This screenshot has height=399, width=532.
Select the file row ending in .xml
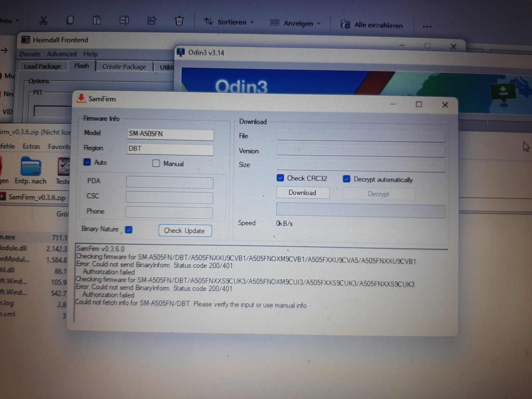click(34, 315)
